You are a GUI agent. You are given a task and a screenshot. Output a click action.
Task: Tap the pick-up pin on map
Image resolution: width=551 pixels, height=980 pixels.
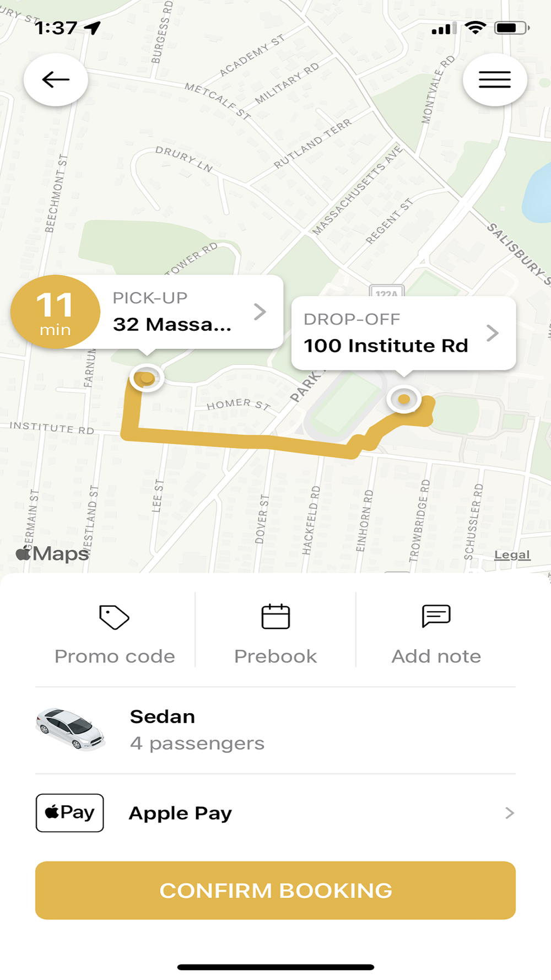click(x=147, y=378)
